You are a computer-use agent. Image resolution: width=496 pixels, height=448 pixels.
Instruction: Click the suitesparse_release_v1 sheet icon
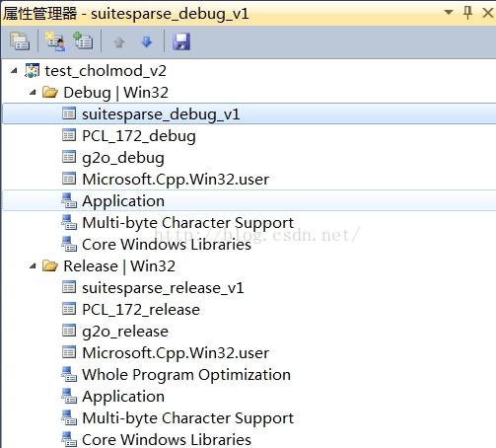[x=69, y=287]
